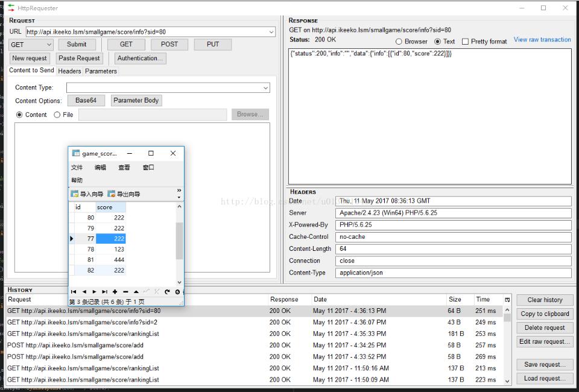579x392 pixels.
Task: Open the 文件 (File) menu
Action: 77,168
